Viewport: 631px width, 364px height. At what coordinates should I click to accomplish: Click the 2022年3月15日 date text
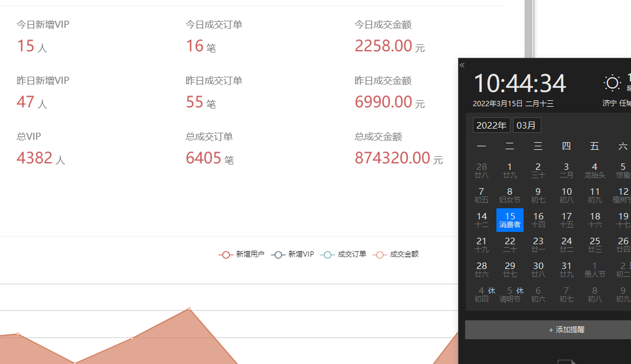coord(498,103)
